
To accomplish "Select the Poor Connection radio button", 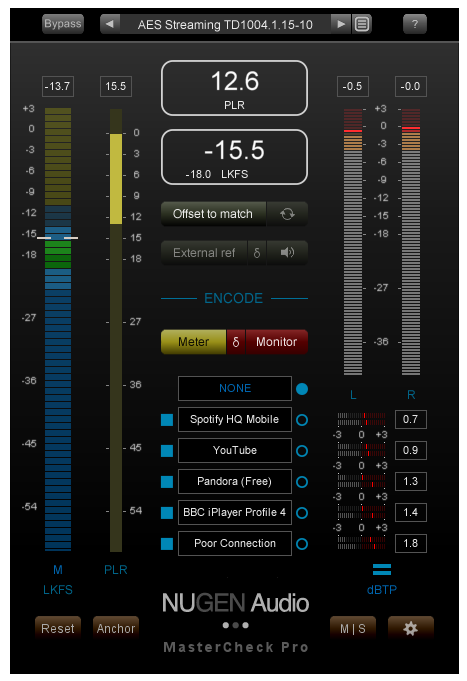I will pos(302,544).
